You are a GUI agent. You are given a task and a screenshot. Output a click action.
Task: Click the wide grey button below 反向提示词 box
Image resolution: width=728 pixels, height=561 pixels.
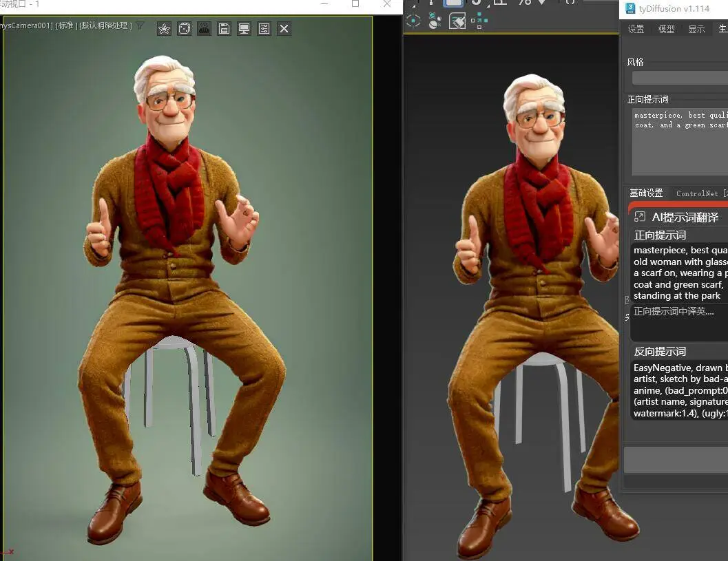676,460
